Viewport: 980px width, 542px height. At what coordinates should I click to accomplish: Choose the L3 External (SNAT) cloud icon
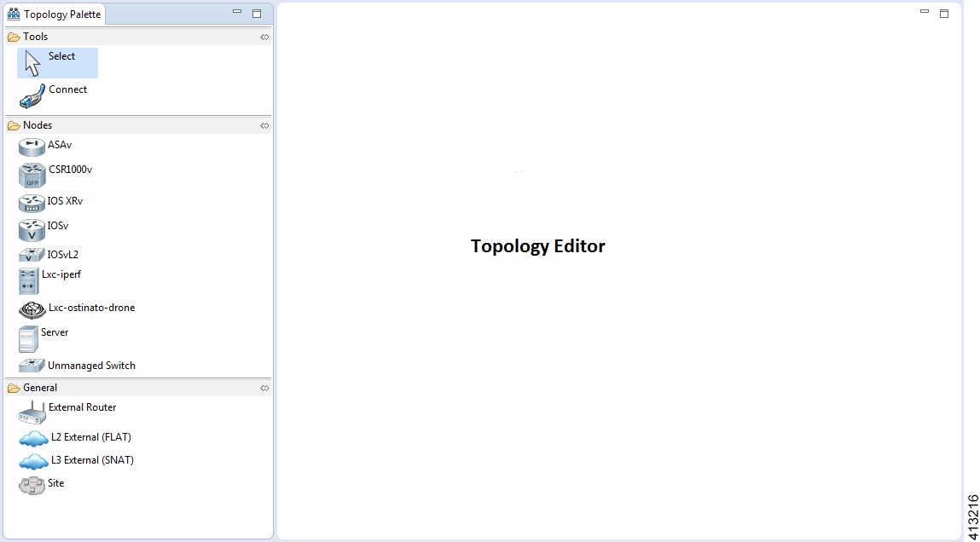click(34, 462)
